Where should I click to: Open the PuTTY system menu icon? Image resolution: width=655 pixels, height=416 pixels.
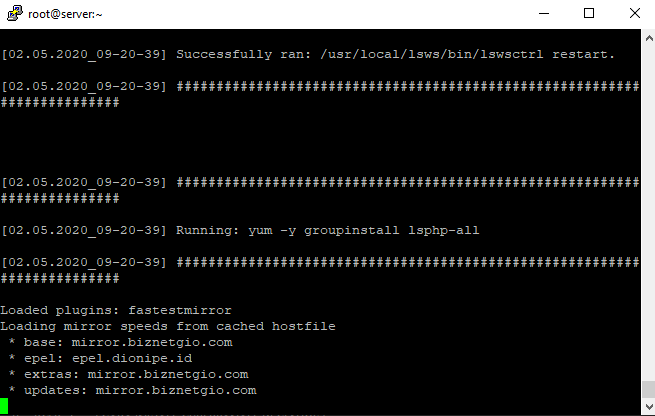[14, 13]
